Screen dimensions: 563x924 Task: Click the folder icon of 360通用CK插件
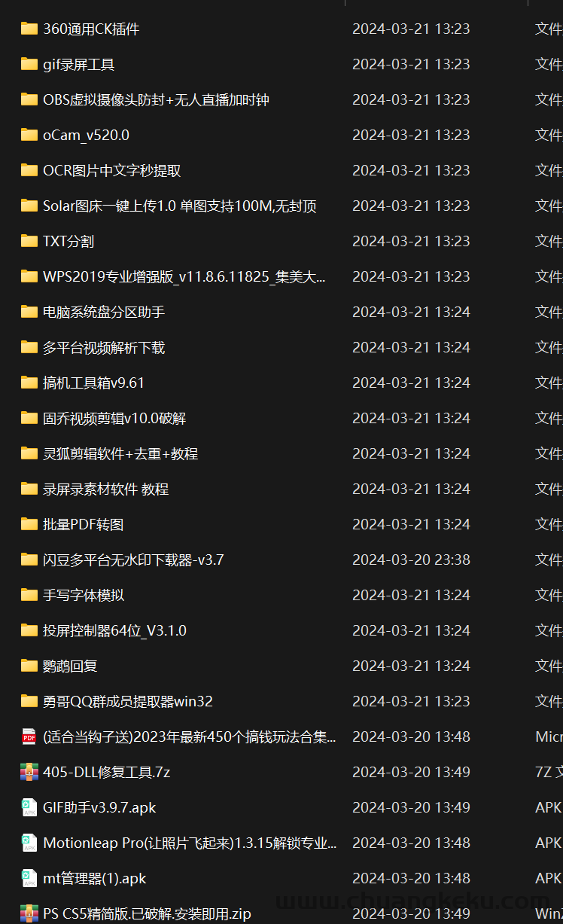pos(29,29)
